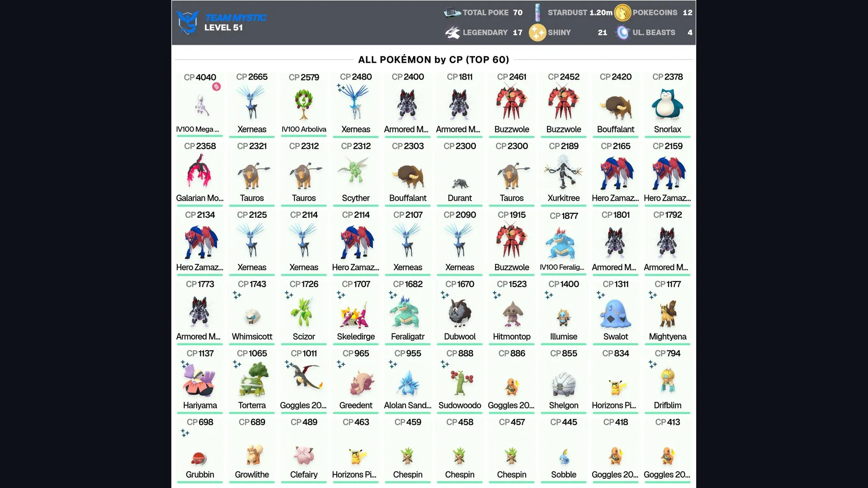The height and width of the screenshot is (488, 868).
Task: Select the Hitmontop CP 1523 sprite
Action: point(512,314)
